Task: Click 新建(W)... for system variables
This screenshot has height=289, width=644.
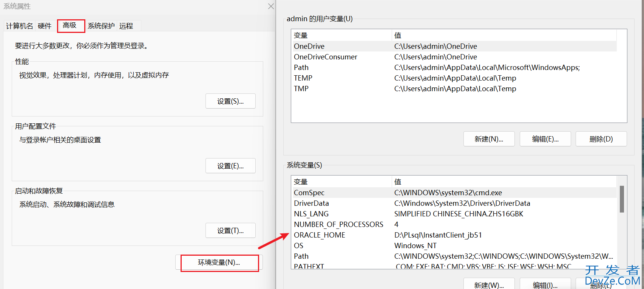Action: point(489,284)
